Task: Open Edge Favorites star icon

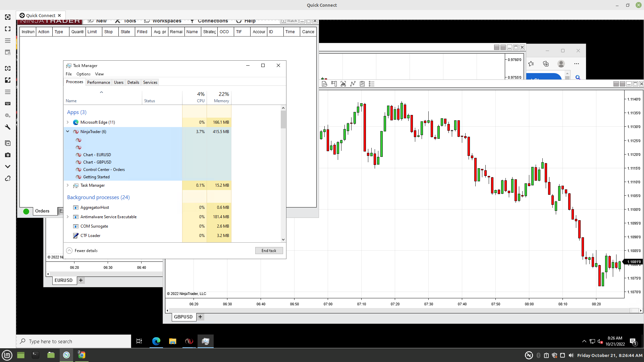Action: point(531,64)
